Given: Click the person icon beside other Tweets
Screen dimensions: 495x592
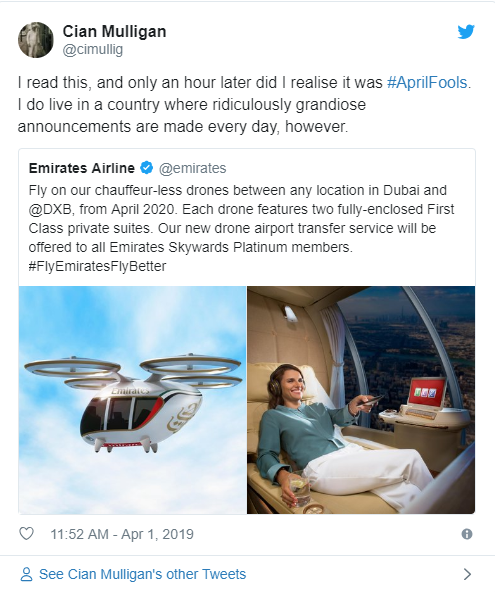Looking at the screenshot, I should coord(26,574).
